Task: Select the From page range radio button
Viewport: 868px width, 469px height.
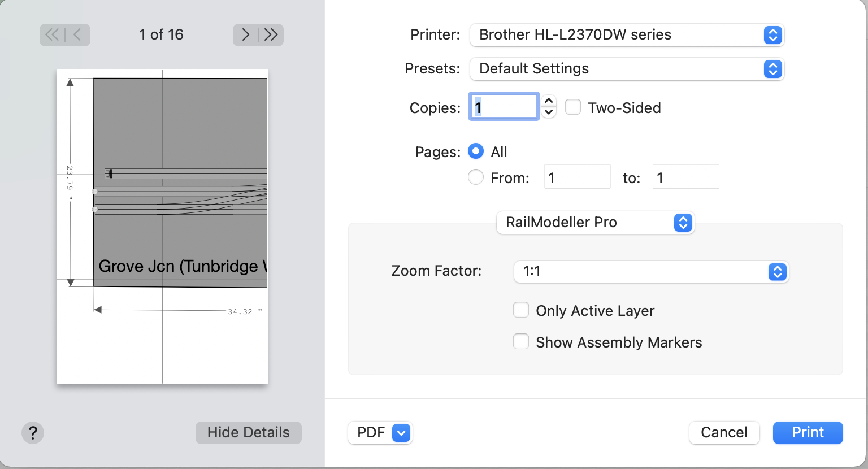Action: coord(476,177)
